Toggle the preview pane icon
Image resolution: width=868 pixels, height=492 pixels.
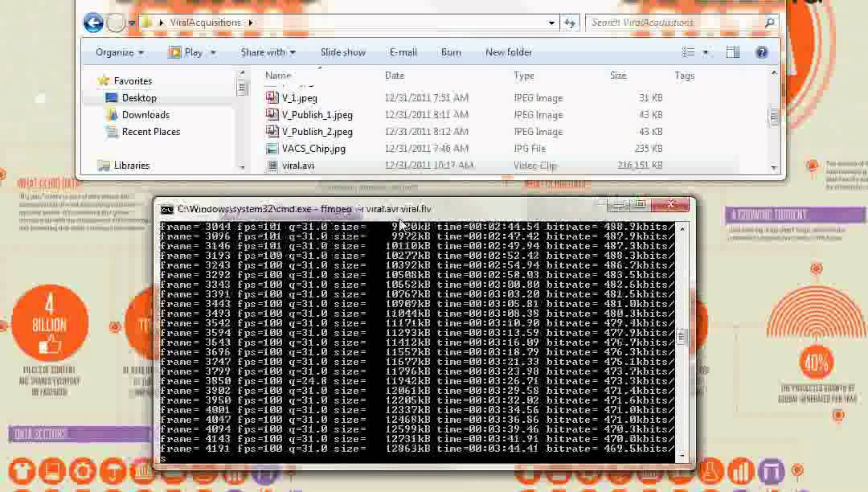click(733, 52)
